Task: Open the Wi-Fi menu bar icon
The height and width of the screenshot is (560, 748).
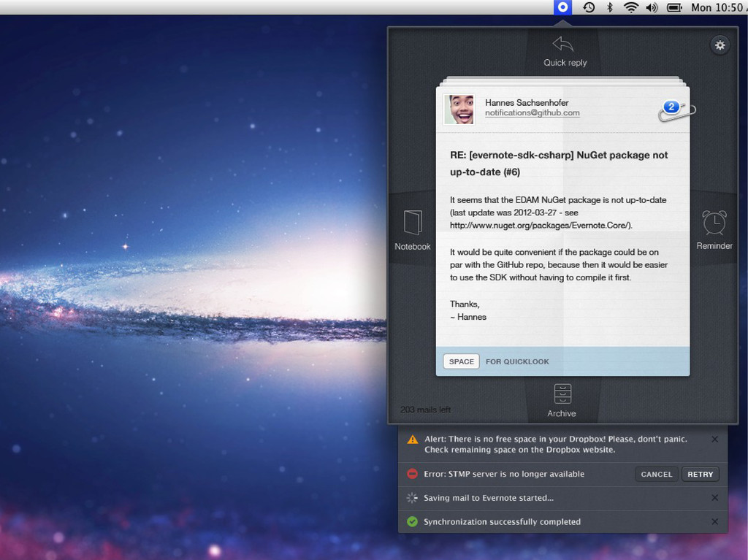Action: tap(630, 7)
